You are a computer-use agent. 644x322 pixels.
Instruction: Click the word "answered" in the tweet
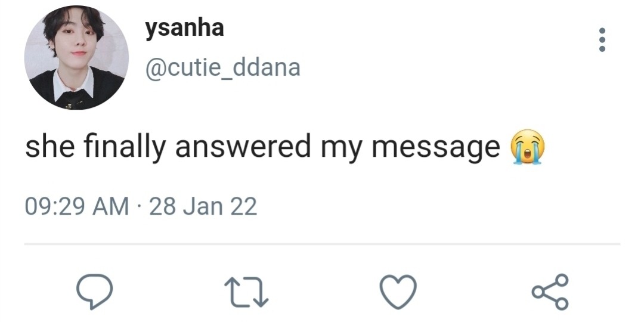[243, 147]
